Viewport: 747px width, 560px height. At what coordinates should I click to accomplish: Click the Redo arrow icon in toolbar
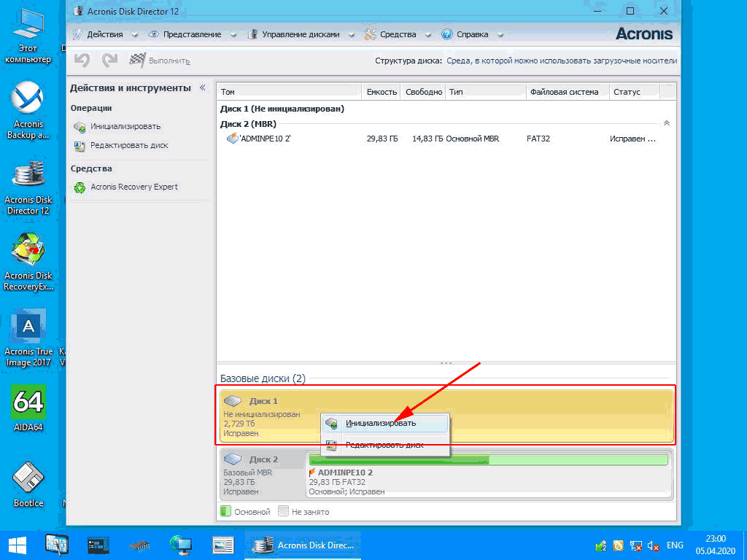click(109, 61)
